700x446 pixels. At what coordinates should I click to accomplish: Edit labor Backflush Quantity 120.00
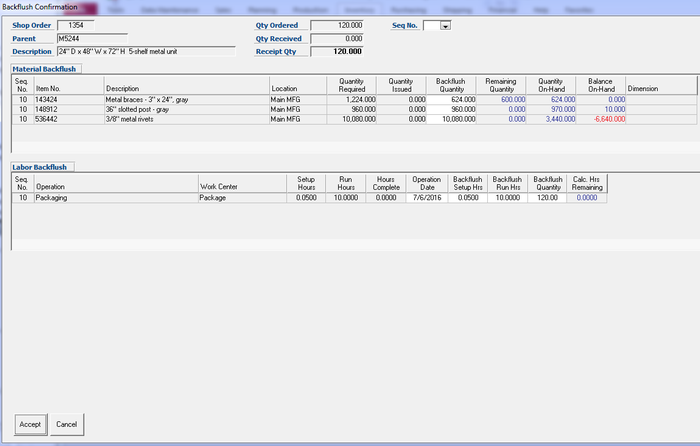click(547, 198)
